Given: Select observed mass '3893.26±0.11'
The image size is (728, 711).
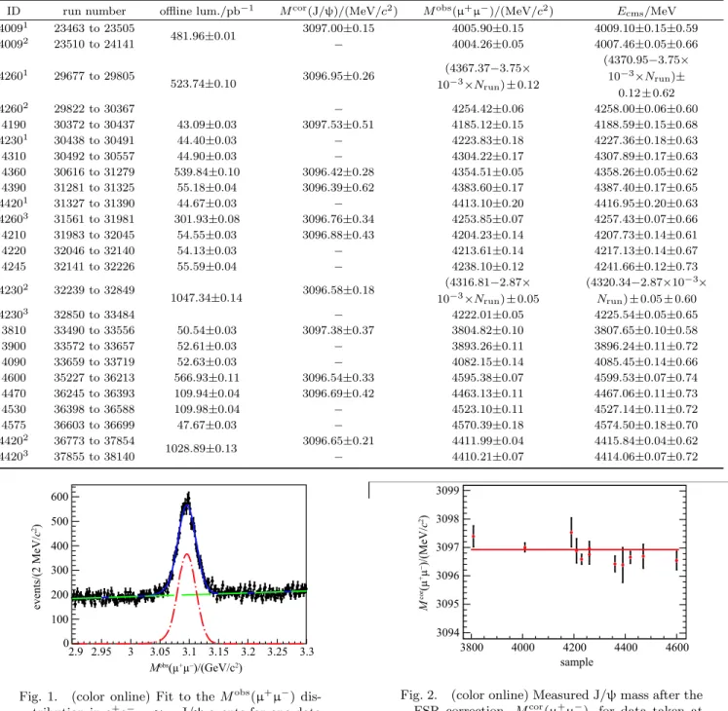Looking at the screenshot, I should 488,346.
